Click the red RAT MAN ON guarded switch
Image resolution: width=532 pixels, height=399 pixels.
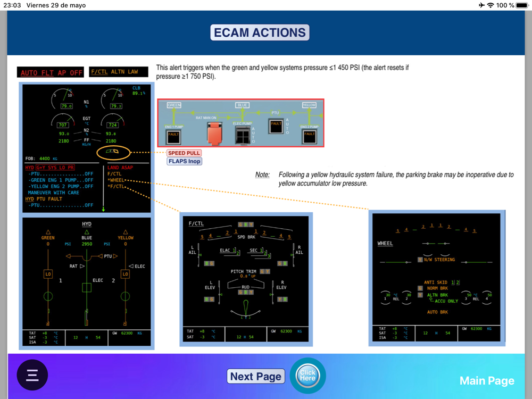[x=214, y=134]
